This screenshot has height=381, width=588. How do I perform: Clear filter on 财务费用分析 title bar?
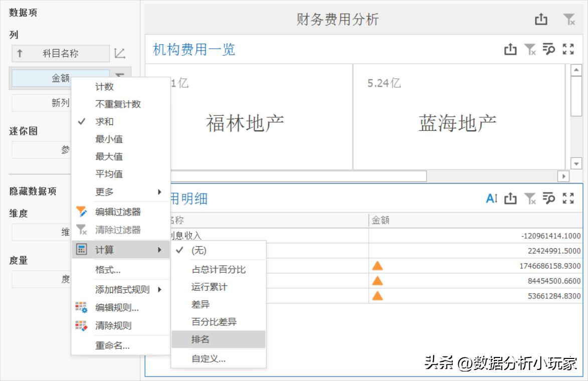point(569,19)
